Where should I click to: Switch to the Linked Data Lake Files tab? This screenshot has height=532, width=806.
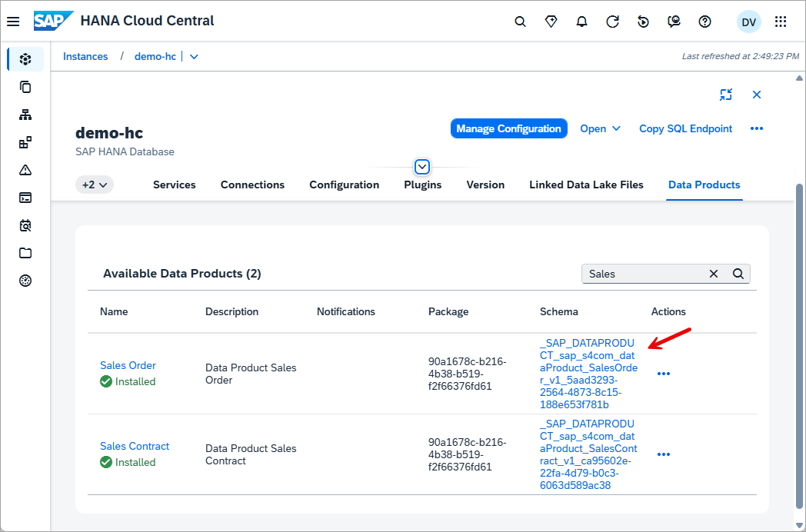[587, 185]
